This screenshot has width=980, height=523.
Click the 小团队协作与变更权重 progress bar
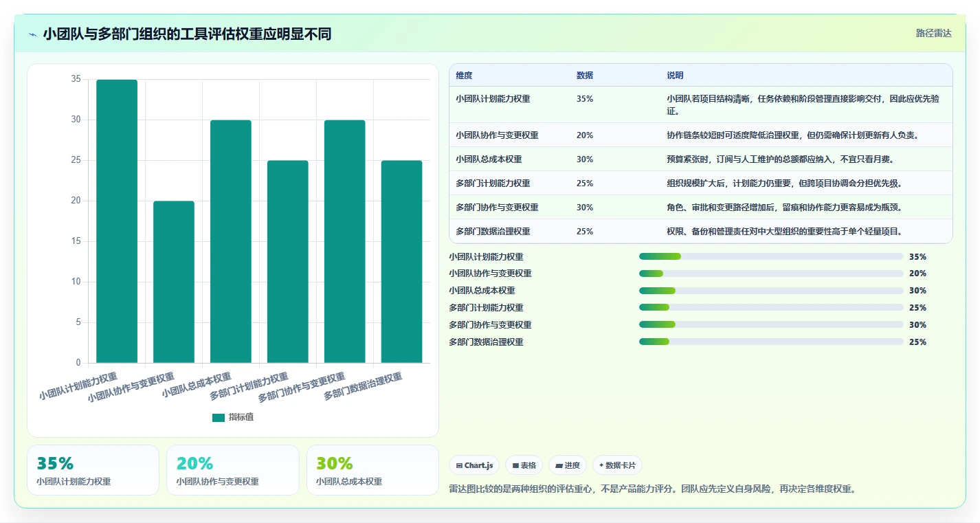771,274
